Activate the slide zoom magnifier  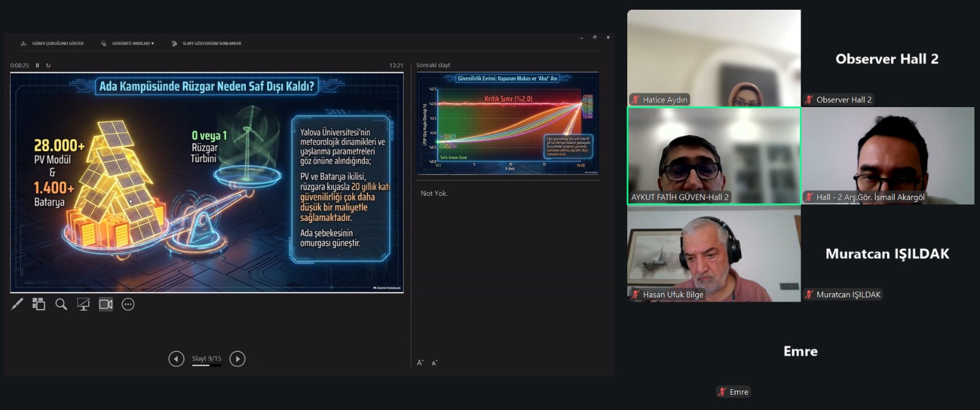click(x=61, y=304)
